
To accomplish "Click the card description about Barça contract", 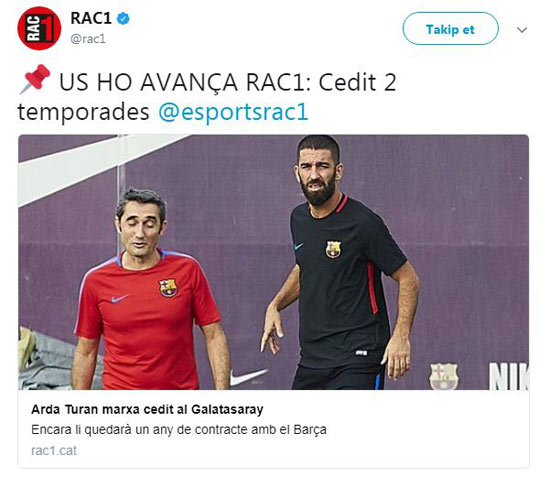I will click(179, 429).
